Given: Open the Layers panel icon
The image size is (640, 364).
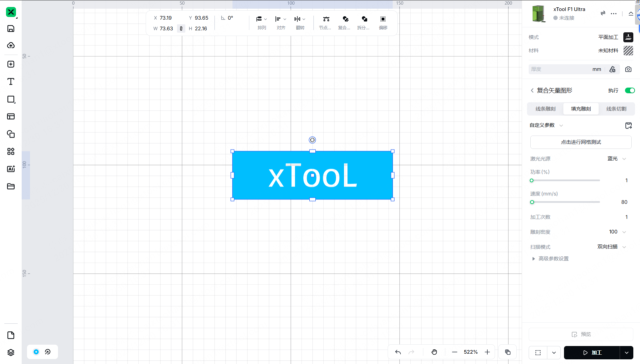Looking at the screenshot, I should 11,352.
